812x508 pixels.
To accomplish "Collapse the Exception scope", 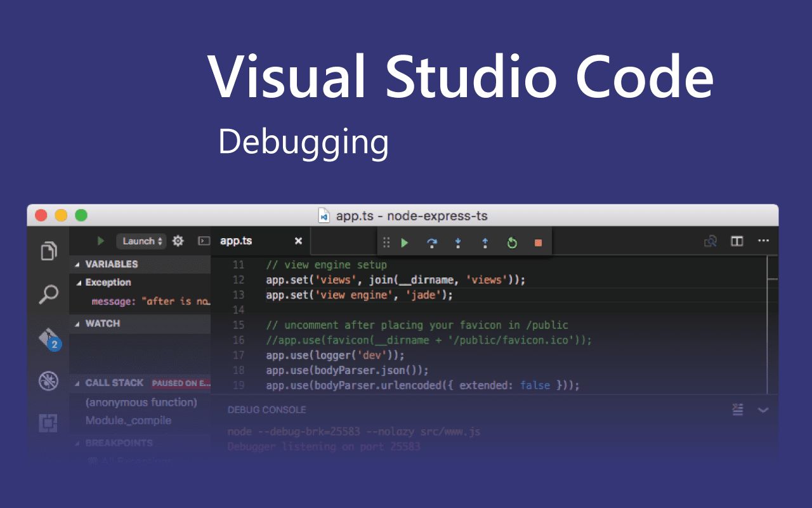I will point(79,283).
